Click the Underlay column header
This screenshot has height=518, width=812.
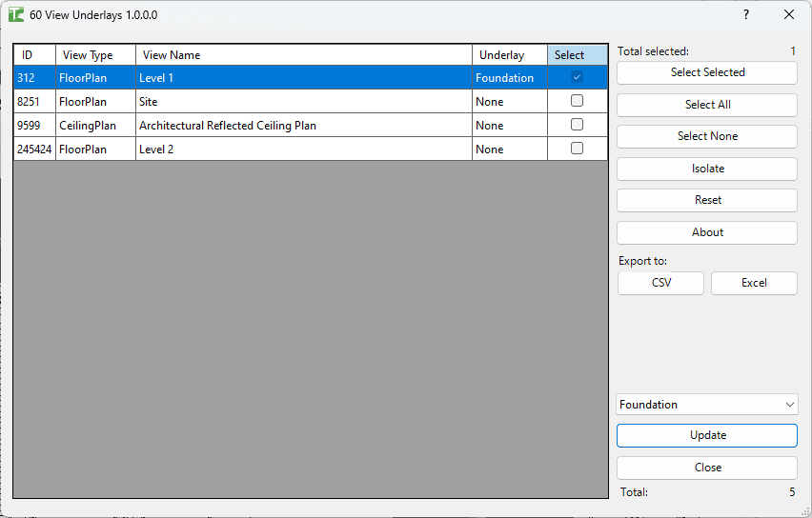click(x=510, y=55)
